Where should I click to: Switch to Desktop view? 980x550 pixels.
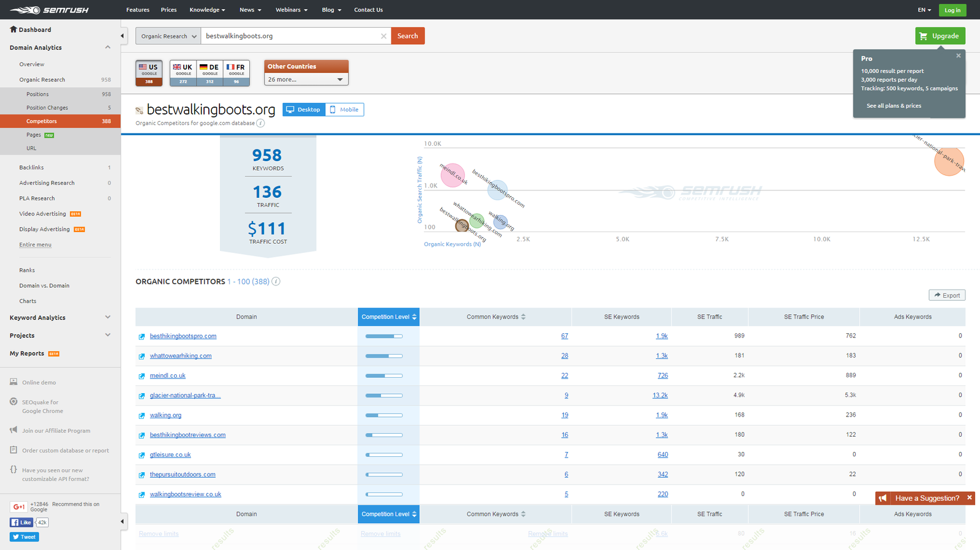pyautogui.click(x=304, y=110)
